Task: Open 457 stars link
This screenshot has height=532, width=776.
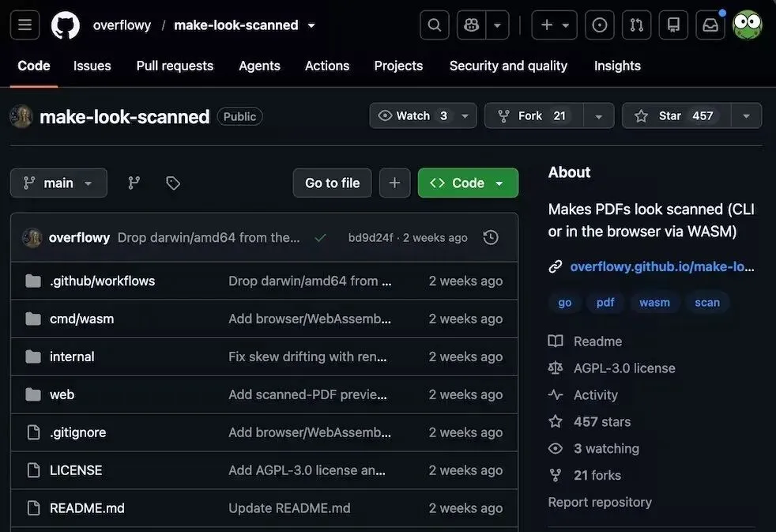Action: [602, 421]
